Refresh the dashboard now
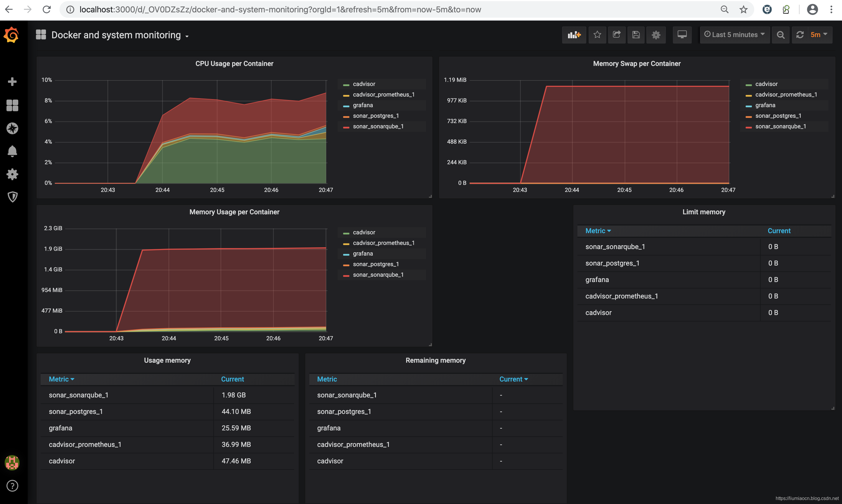The width and height of the screenshot is (842, 504). coord(800,35)
